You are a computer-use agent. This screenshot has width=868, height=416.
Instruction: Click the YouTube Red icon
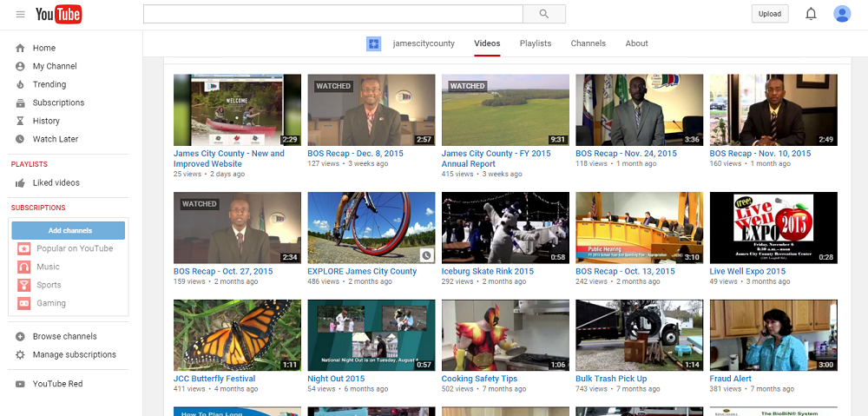(x=21, y=384)
